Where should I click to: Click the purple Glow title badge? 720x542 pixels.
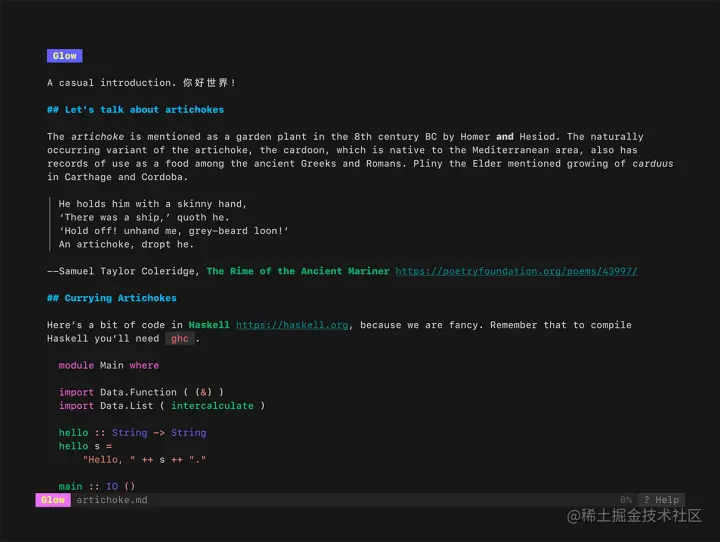[65, 56]
